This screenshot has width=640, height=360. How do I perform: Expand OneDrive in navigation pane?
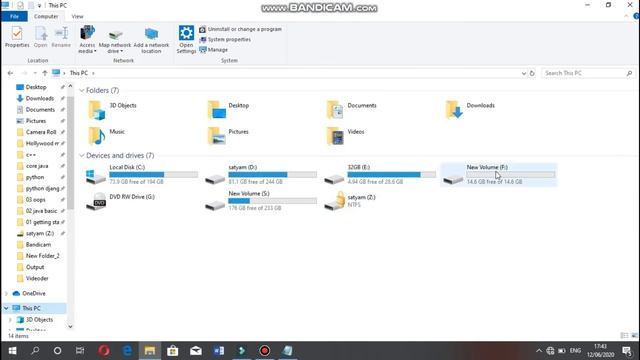click(7, 293)
